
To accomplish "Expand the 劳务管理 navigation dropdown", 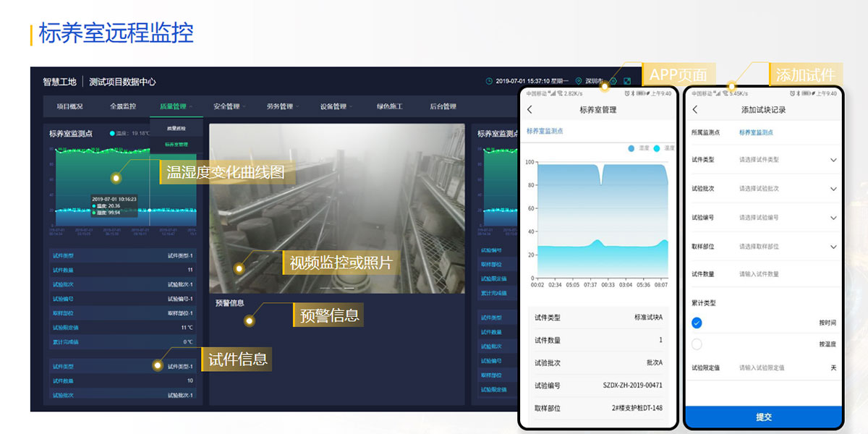I will click(x=282, y=106).
